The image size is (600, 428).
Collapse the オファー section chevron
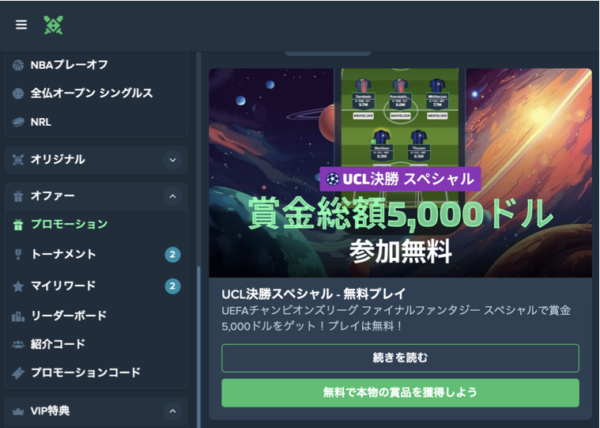[x=173, y=196]
